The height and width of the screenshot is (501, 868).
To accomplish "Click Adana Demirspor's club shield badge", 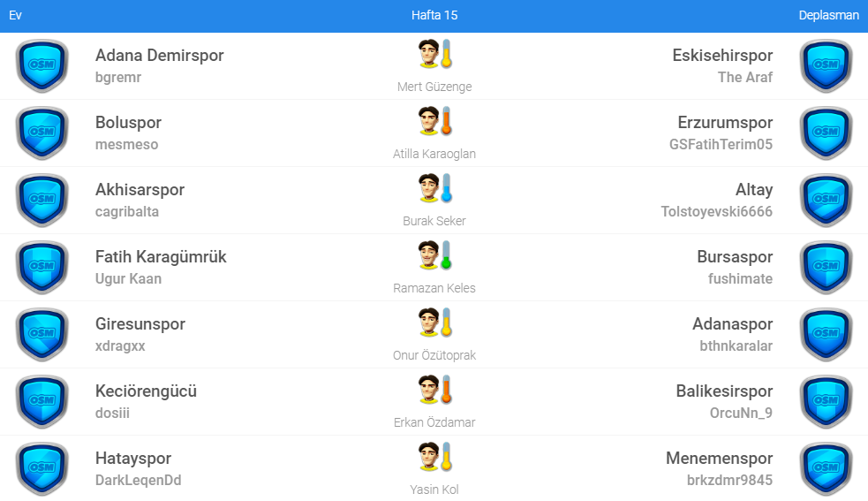I will [x=42, y=66].
